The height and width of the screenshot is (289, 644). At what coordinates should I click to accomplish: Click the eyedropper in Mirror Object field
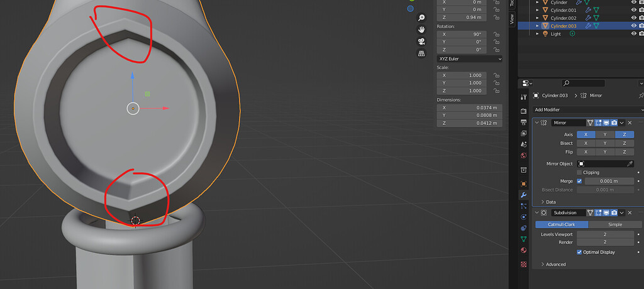pyautogui.click(x=630, y=163)
